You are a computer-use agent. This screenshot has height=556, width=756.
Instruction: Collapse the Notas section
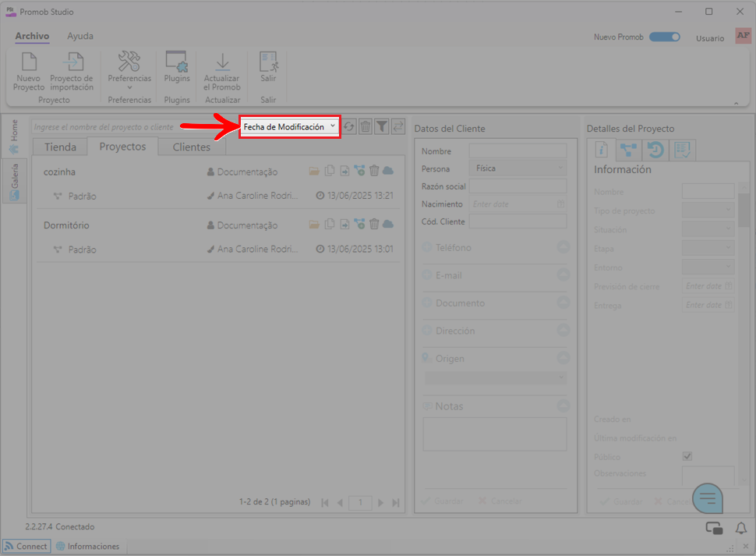point(563,406)
